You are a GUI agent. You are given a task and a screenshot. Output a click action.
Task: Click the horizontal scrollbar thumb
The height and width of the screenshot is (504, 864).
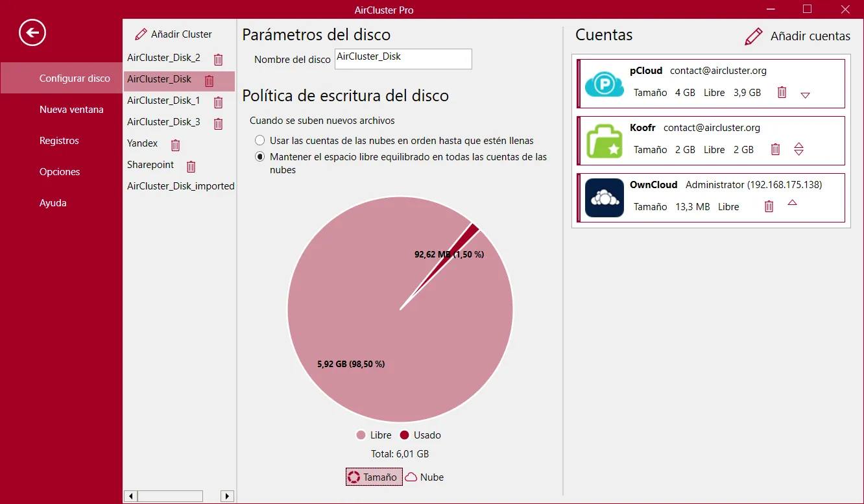point(171,496)
